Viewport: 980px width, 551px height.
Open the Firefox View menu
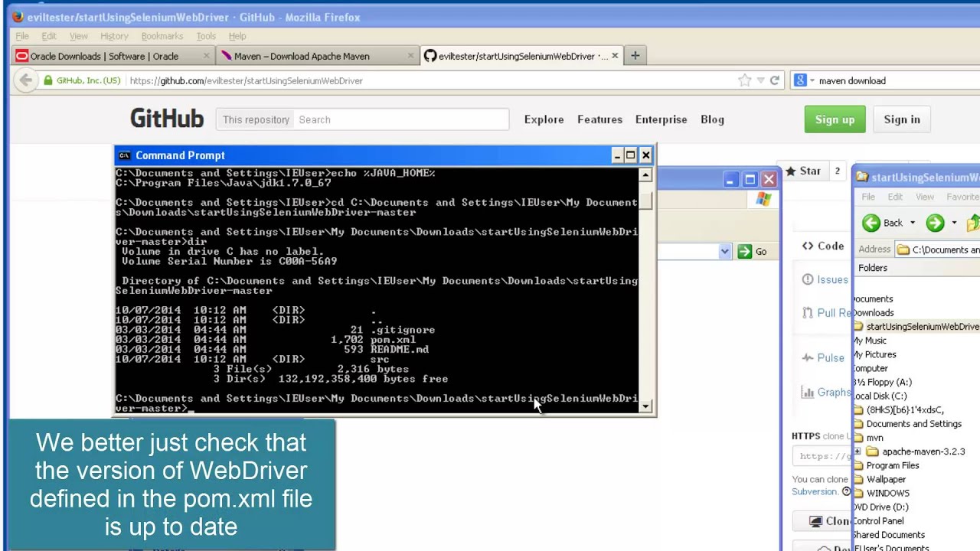(x=79, y=36)
